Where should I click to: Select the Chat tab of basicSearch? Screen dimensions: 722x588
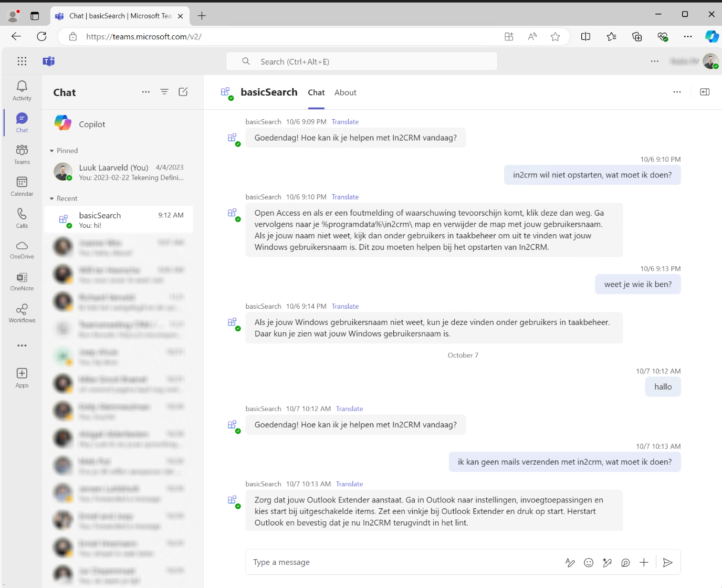click(316, 92)
